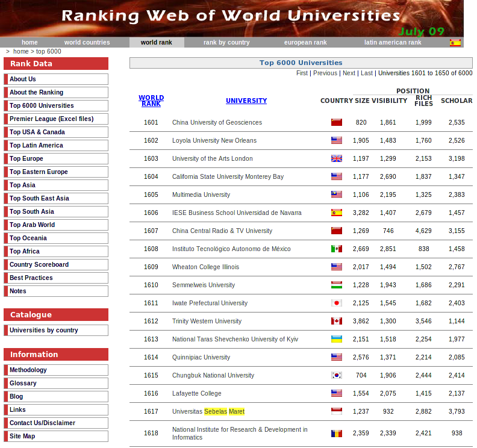The image size is (477, 448).
Task: Open Top Eastern Europe ranking
Action: tap(56, 172)
